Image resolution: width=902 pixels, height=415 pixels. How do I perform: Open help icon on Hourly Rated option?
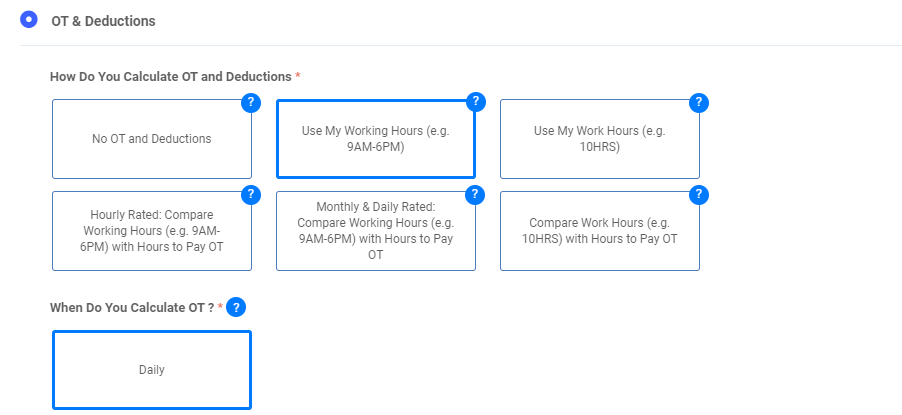click(251, 194)
